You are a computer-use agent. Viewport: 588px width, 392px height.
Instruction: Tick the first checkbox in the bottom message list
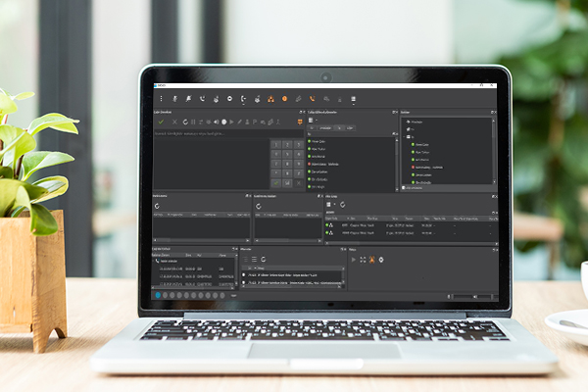click(243, 276)
